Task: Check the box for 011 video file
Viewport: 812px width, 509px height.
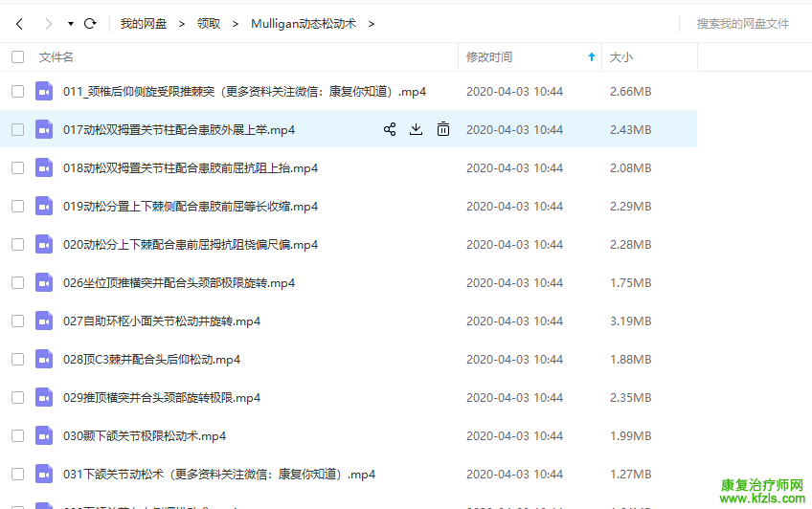Action: 18,92
